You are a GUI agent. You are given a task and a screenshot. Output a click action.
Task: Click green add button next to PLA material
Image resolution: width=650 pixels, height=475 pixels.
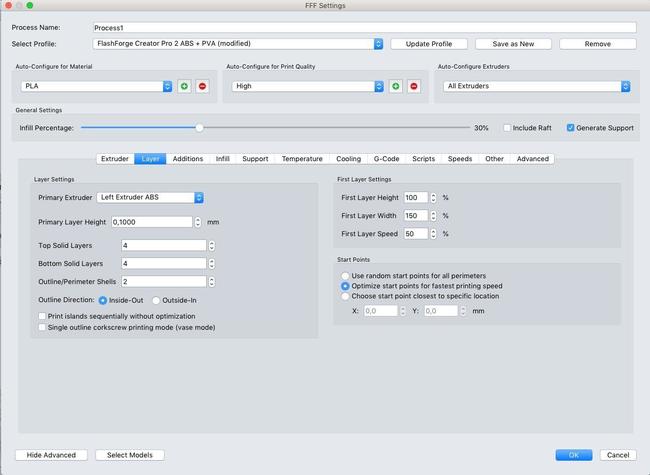click(184, 87)
